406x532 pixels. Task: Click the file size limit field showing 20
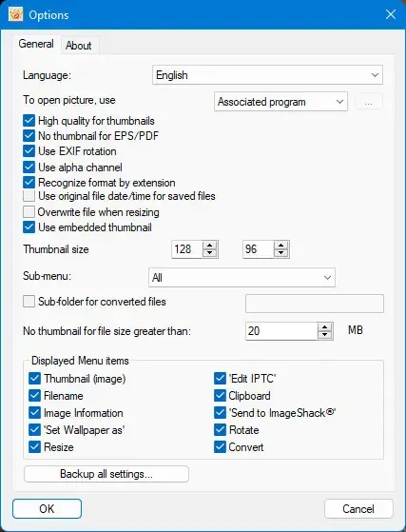(x=281, y=331)
